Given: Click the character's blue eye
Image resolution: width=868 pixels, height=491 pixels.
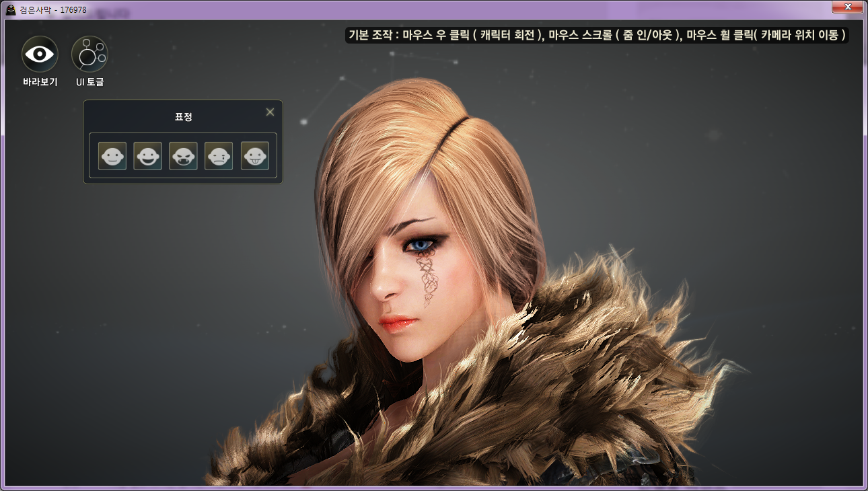Looking at the screenshot, I should coord(420,245).
